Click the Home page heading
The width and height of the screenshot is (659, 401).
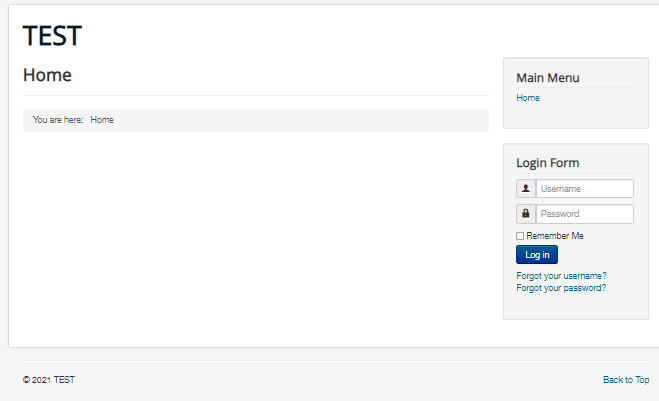47,75
